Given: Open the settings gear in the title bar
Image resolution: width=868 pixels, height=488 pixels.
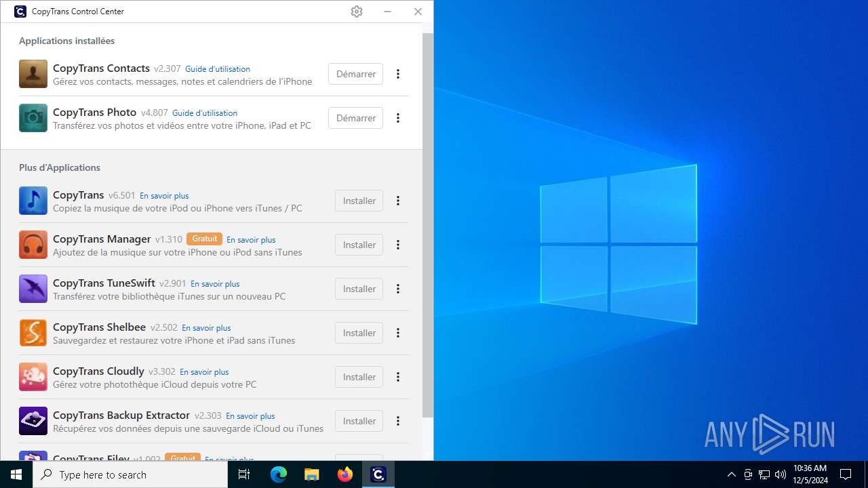Looking at the screenshot, I should tap(357, 12).
